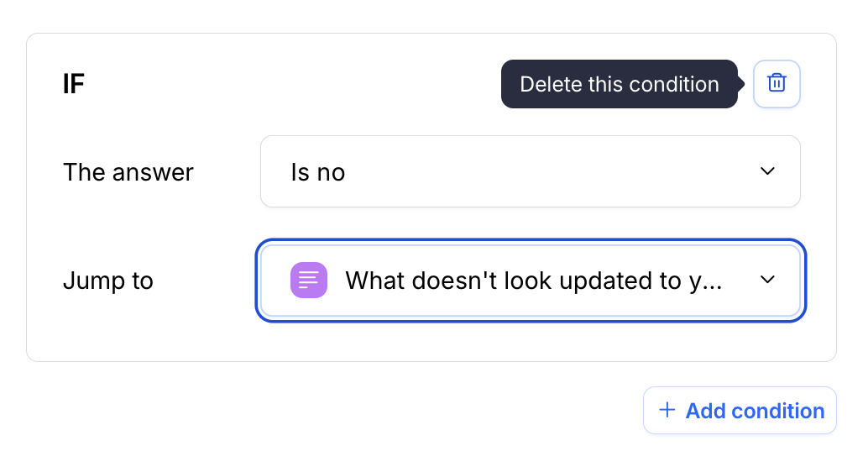Screen dimensions: 868x467
Task: Click the 'Delete this condition' tooltip
Action: pos(619,84)
